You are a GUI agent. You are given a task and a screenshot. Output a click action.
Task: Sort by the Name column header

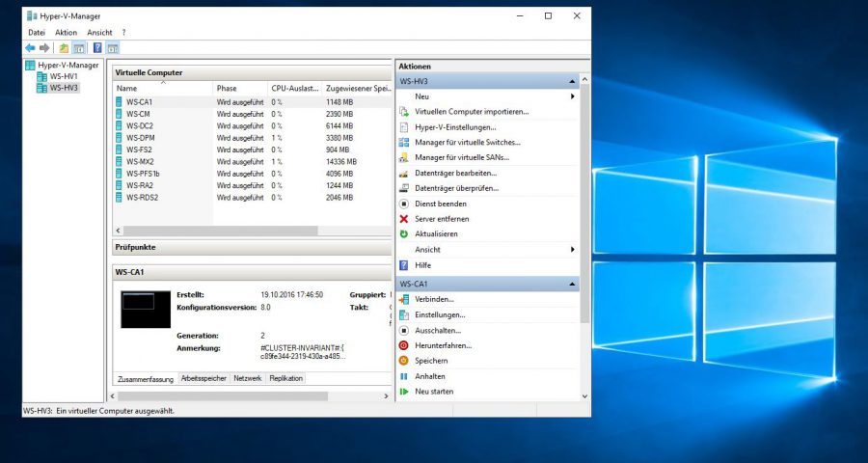pos(163,88)
